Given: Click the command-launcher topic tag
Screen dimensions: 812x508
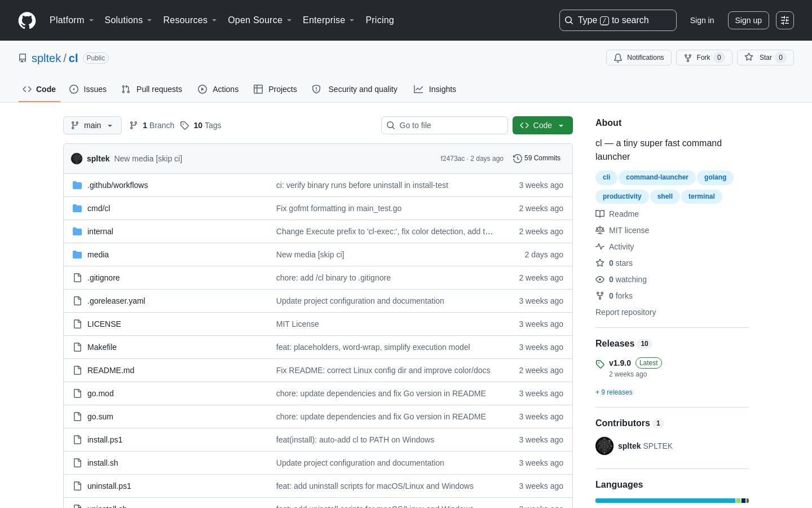Looking at the screenshot, I should pyautogui.click(x=657, y=177).
